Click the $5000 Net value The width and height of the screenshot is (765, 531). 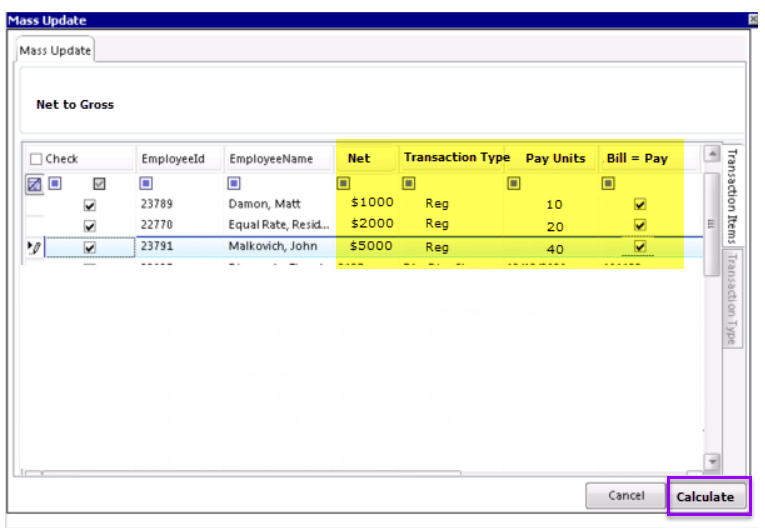(x=371, y=246)
